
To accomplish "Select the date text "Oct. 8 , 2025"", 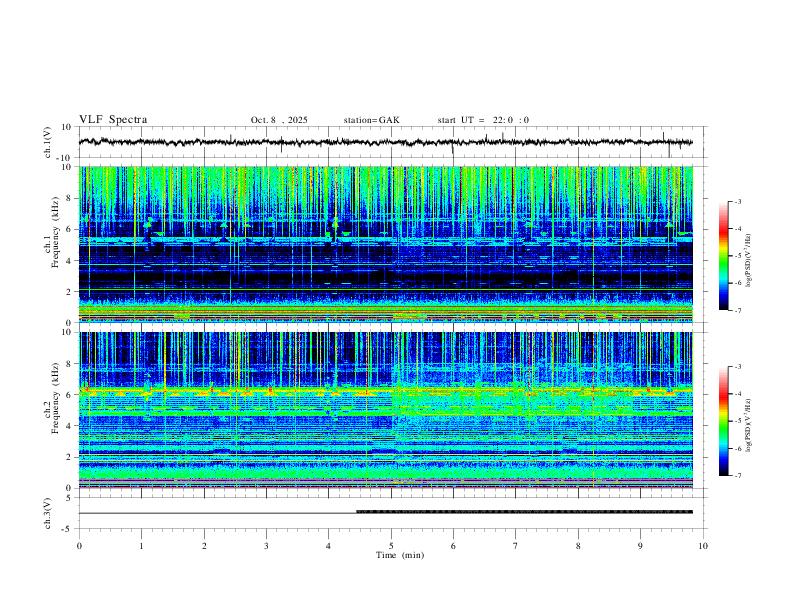I will pos(279,120).
